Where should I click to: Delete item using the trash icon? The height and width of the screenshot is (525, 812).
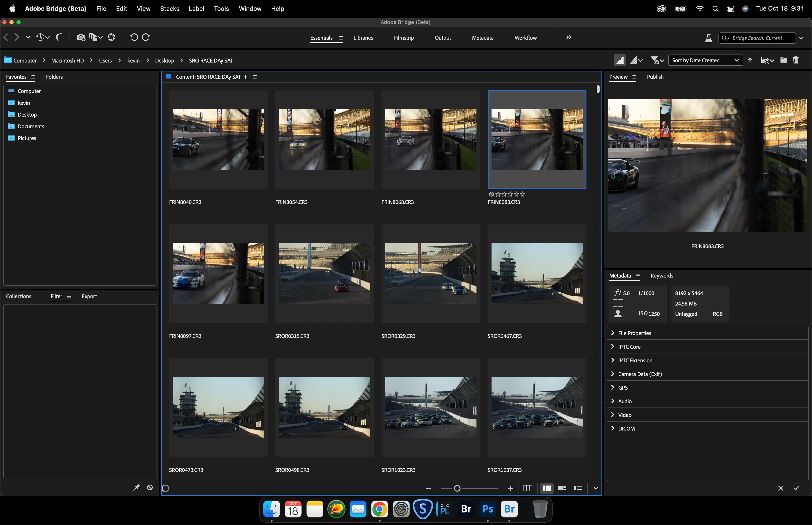[x=796, y=60]
